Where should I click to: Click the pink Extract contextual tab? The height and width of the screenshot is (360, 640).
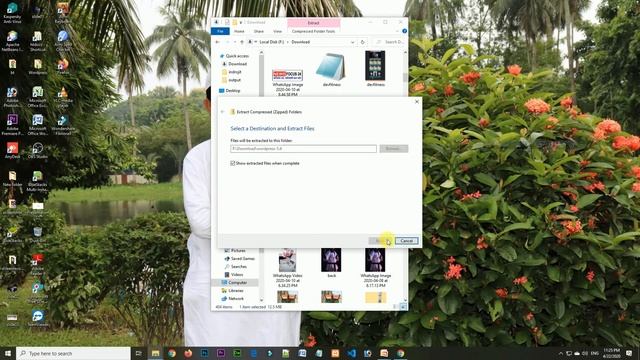point(313,23)
